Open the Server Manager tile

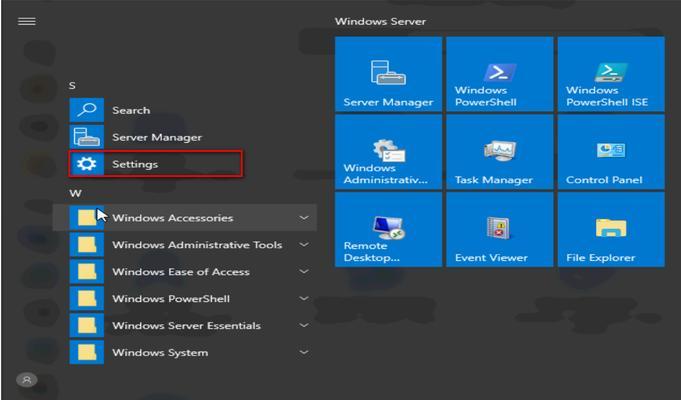tap(388, 74)
